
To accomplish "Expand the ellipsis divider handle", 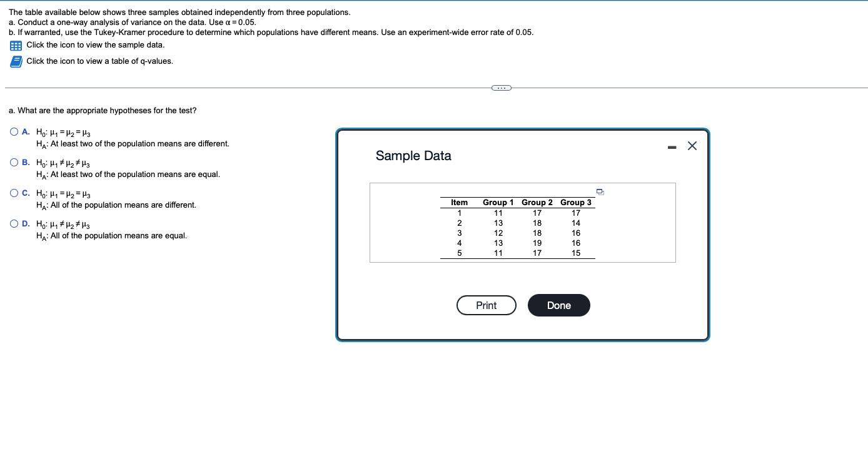I will tap(501, 88).
